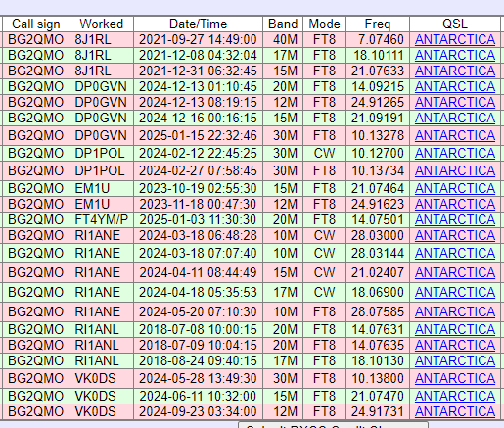Image resolution: width=504 pixels, height=428 pixels.
Task: Open ANTARCTICA link for RI1ANE 17M CW
Action: 455,293
